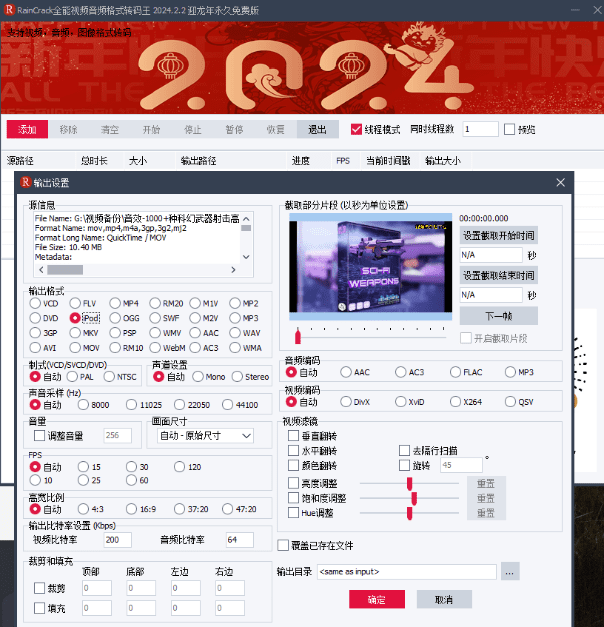Select PAL standard radio button
604x627 pixels.
coord(72,377)
